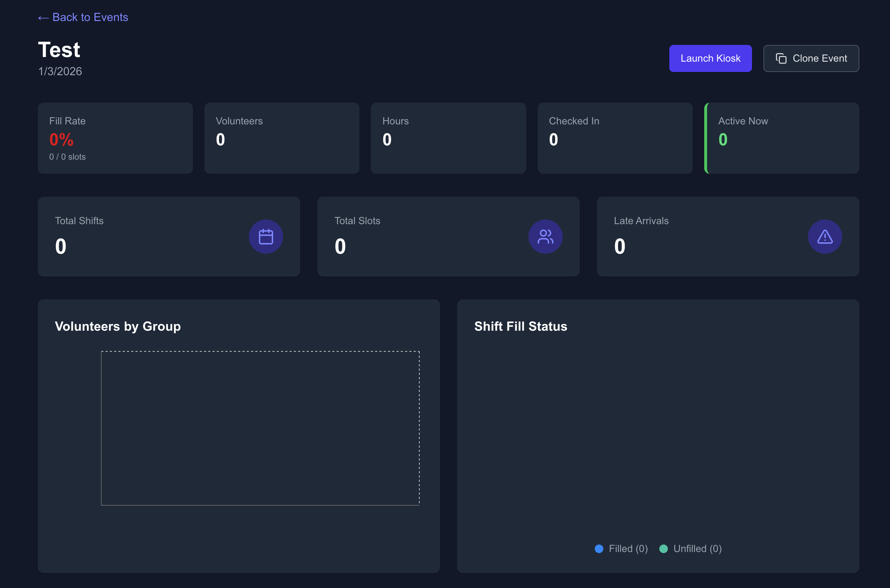
Task: Select the Checked In stat card
Action: [615, 138]
